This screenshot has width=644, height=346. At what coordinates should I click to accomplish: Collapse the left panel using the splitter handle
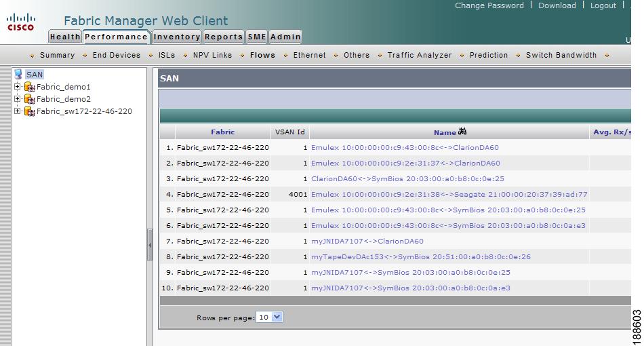pos(150,245)
